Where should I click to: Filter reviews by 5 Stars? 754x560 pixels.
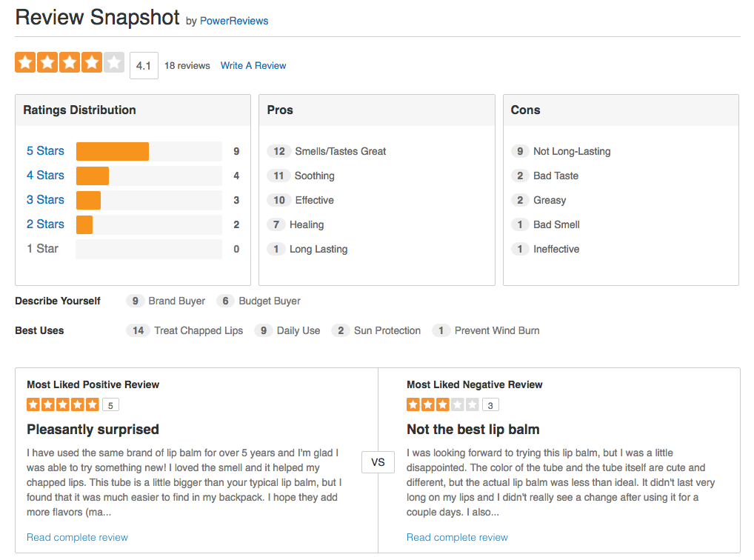(45, 151)
